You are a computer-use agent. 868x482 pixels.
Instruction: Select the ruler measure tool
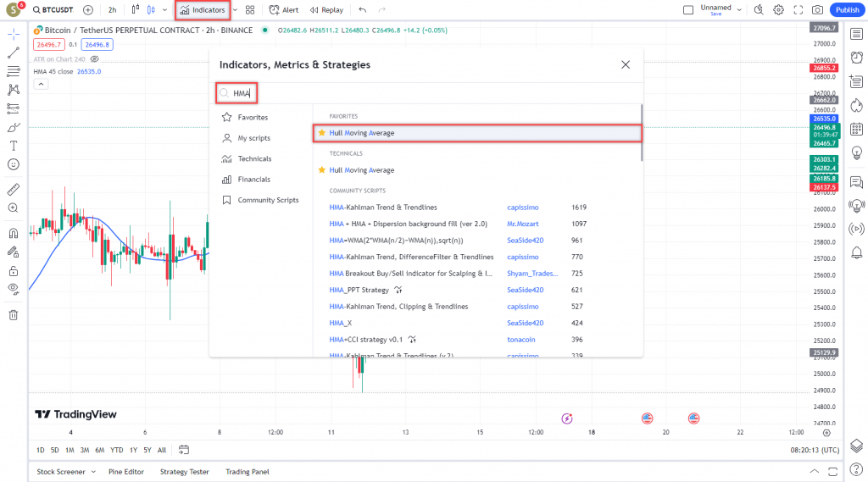pyautogui.click(x=14, y=190)
